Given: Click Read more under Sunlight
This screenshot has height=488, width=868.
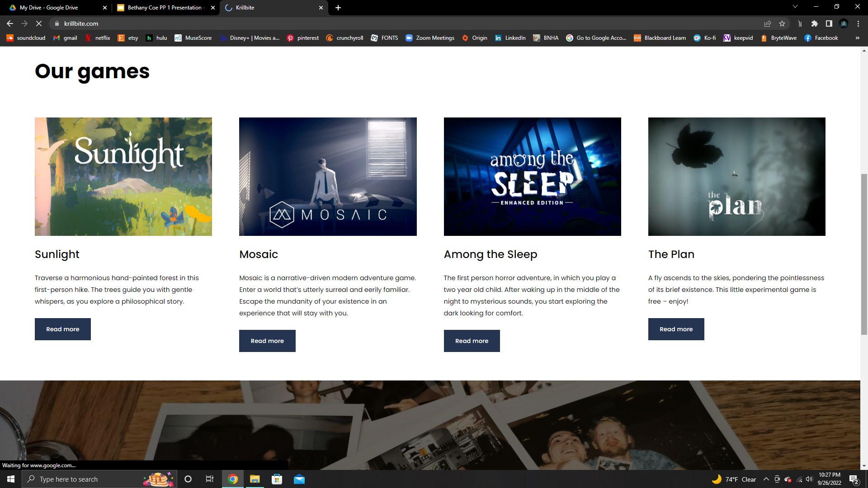Looking at the screenshot, I should (62, 329).
